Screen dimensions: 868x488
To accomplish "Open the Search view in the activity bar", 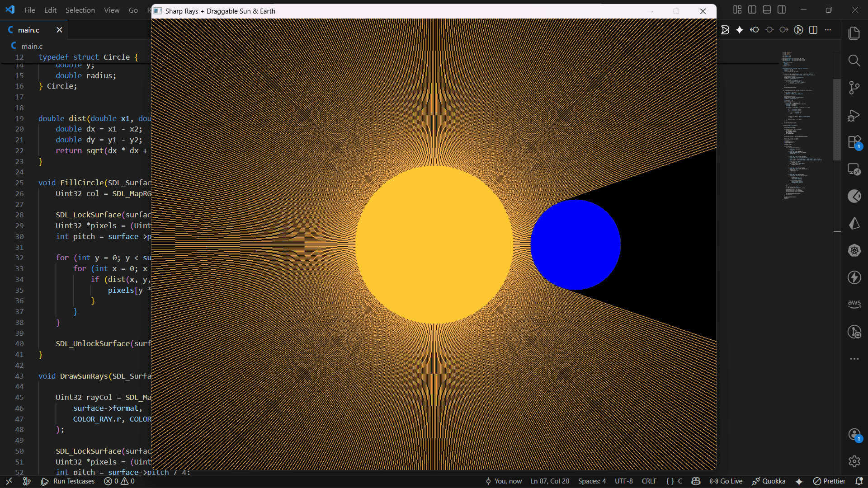I will 854,61.
